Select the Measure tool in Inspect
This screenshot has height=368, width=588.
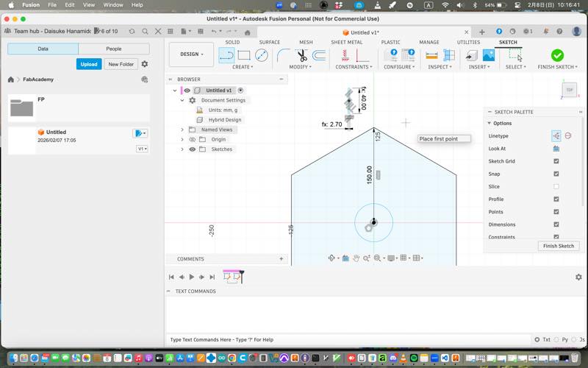[431, 56]
